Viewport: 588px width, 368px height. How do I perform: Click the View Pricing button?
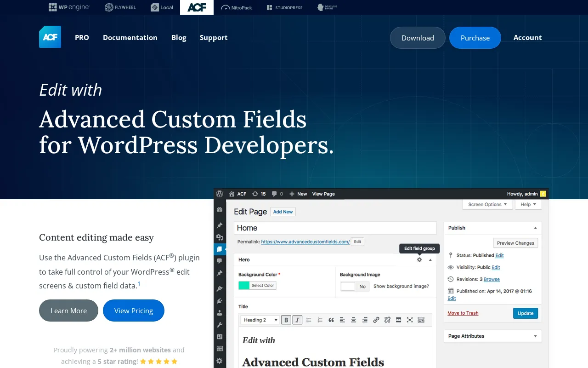pos(134,310)
